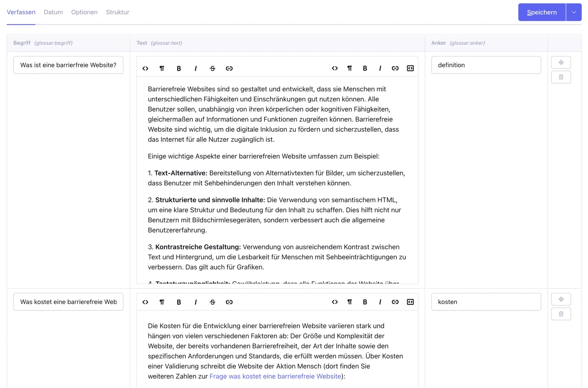This screenshot has height=388, width=588.
Task: Click the bold text 'Kontrastreiche Gestaltung:'
Action: tap(198, 247)
